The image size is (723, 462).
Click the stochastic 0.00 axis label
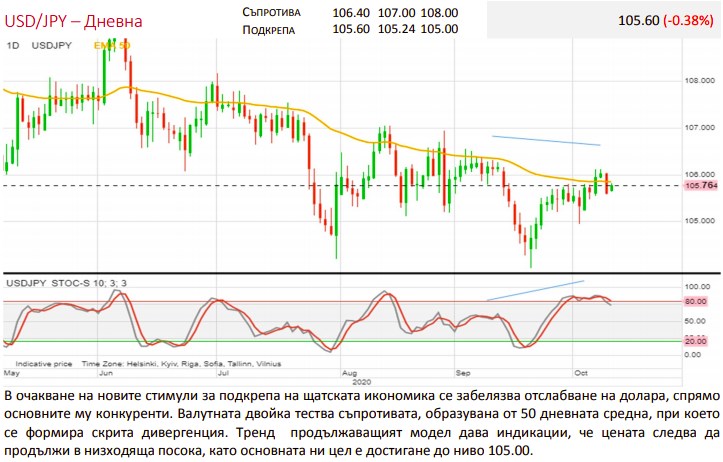click(x=693, y=355)
